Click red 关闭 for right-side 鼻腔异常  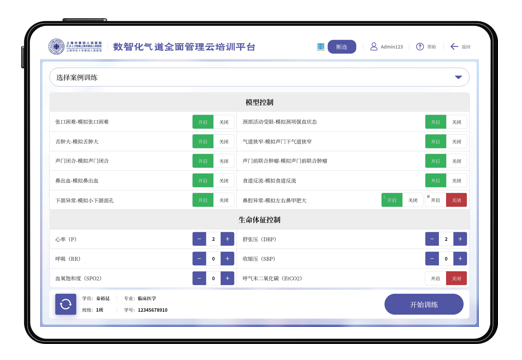tap(456, 200)
